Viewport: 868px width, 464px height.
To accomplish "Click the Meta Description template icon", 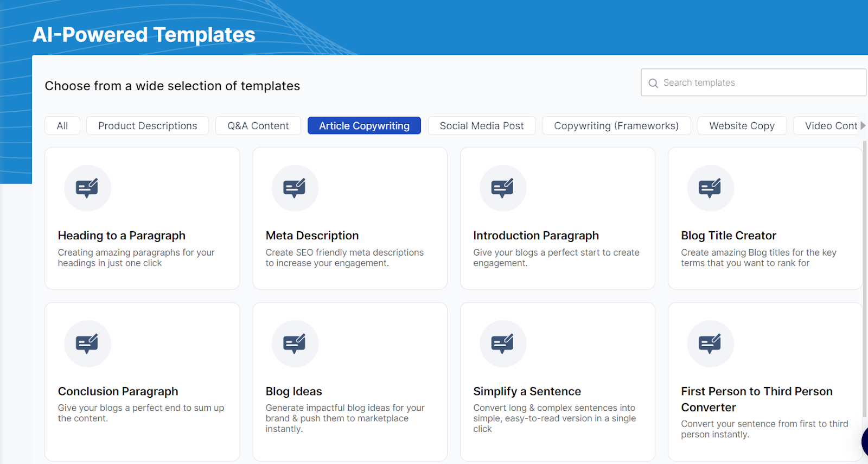I will click(x=295, y=188).
